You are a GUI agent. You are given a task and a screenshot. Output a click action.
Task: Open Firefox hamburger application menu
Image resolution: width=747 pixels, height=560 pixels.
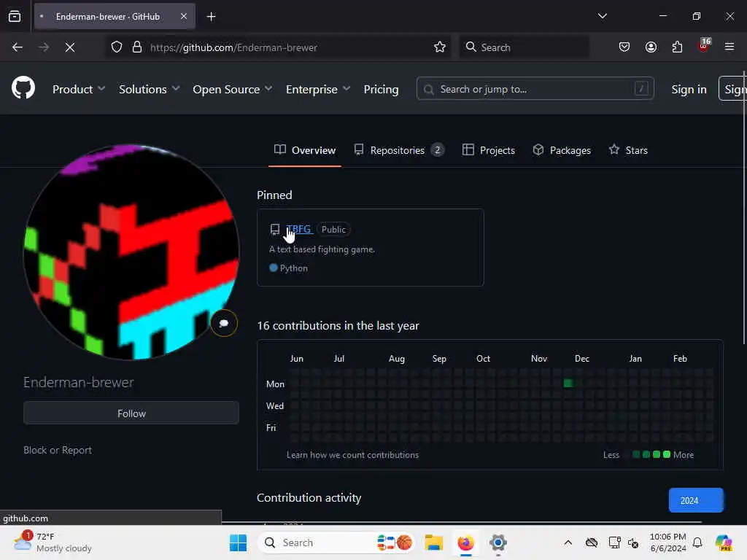729,47
